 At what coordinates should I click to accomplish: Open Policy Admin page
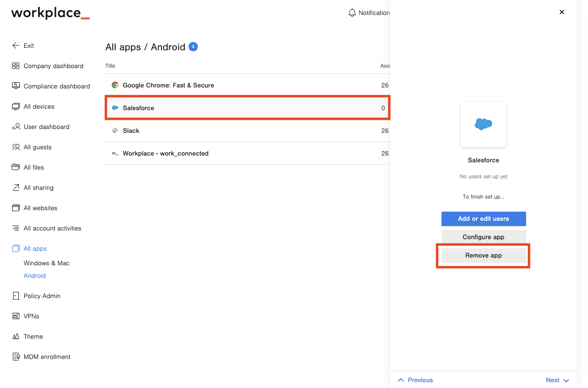click(x=42, y=296)
